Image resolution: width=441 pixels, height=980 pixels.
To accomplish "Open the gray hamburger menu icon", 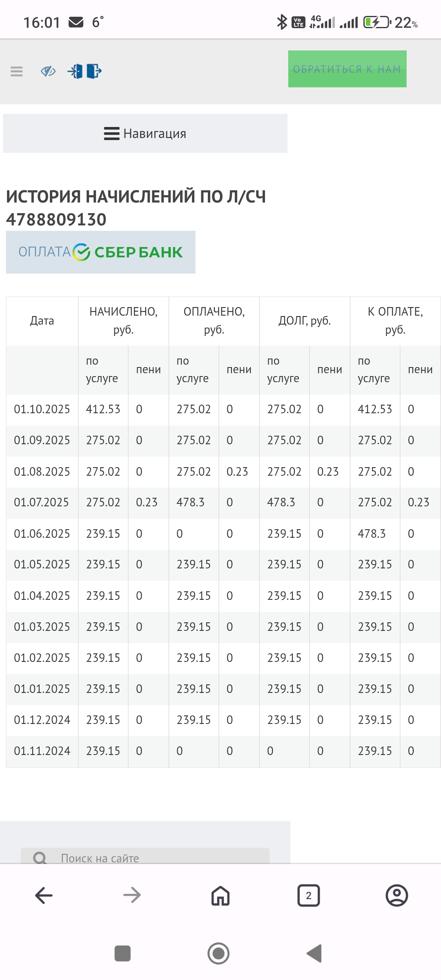I will [x=17, y=71].
